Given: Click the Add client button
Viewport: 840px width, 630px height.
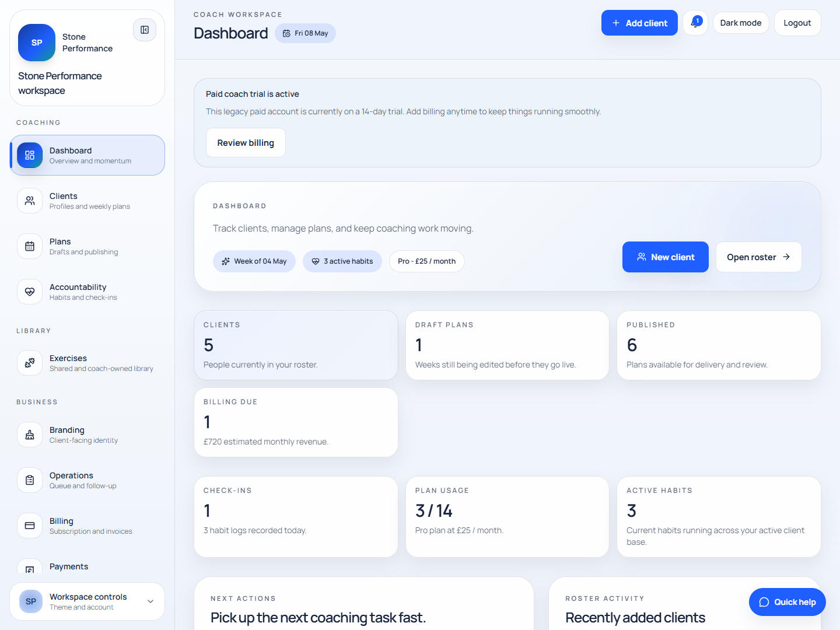Looking at the screenshot, I should (639, 23).
